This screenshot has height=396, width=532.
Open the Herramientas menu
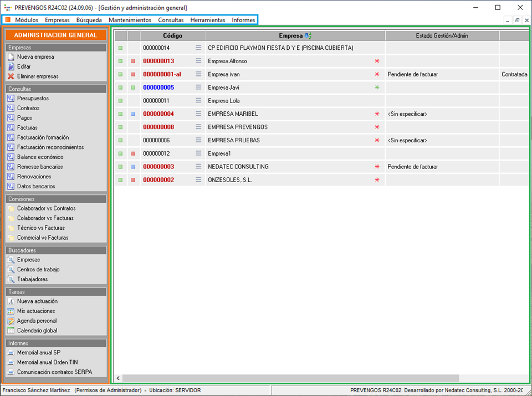pos(207,20)
